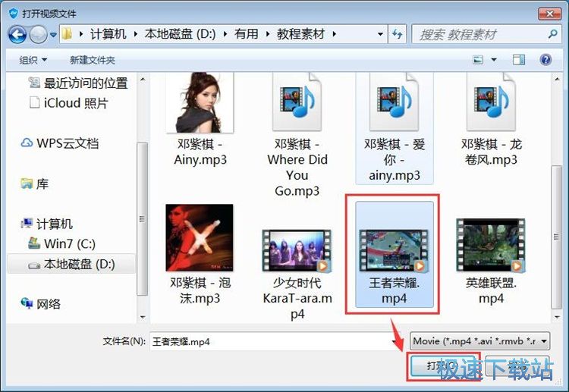Image resolution: width=569 pixels, height=392 pixels.
Task: Select 最近访问的位置 in navigation pane
Action: (x=86, y=83)
